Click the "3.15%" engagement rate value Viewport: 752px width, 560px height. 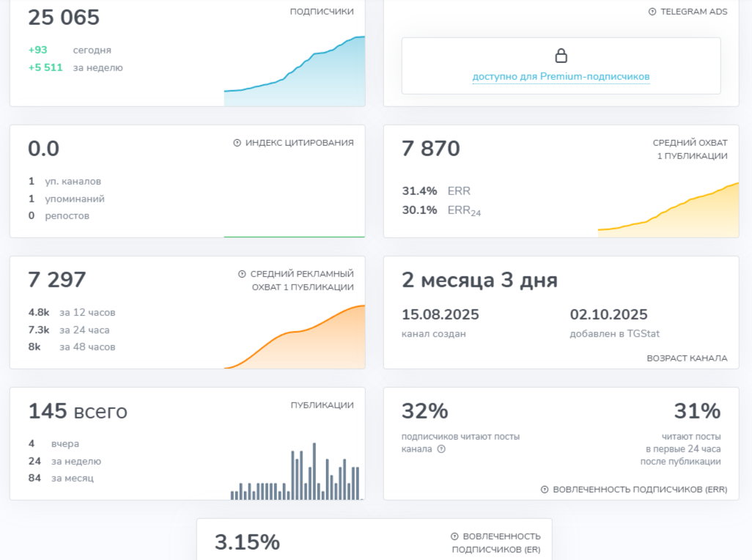(x=247, y=542)
